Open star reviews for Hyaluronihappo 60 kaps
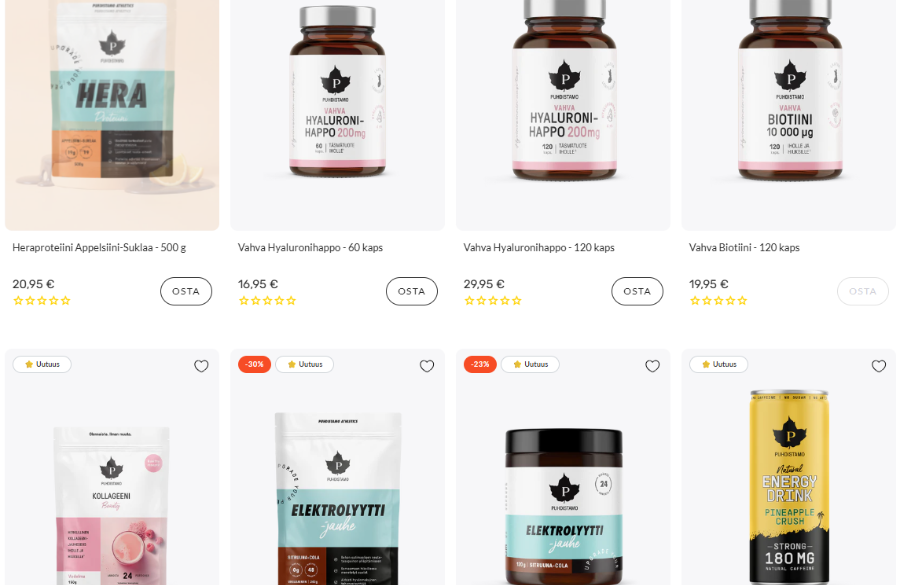This screenshot has height=585, width=900. click(x=267, y=300)
